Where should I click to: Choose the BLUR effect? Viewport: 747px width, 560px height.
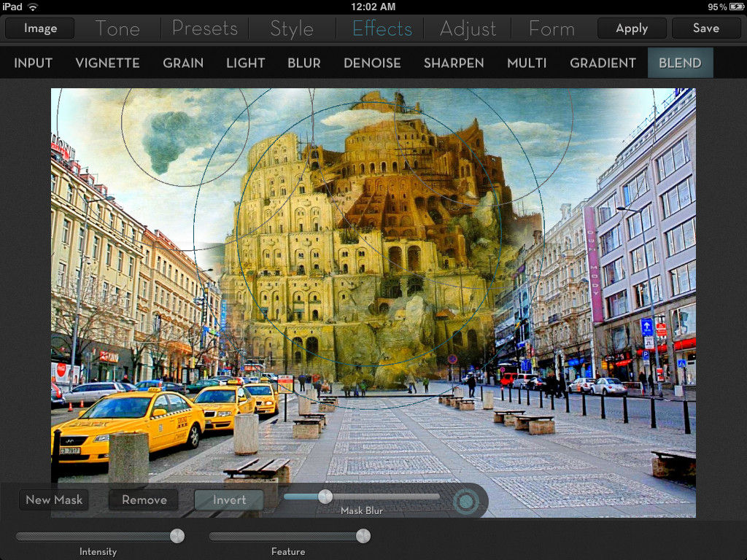(304, 63)
